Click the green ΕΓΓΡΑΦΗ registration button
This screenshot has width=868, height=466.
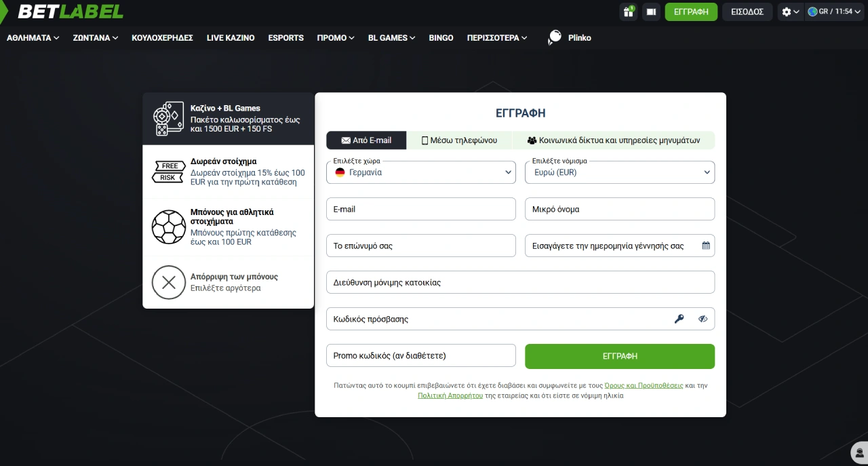620,356
